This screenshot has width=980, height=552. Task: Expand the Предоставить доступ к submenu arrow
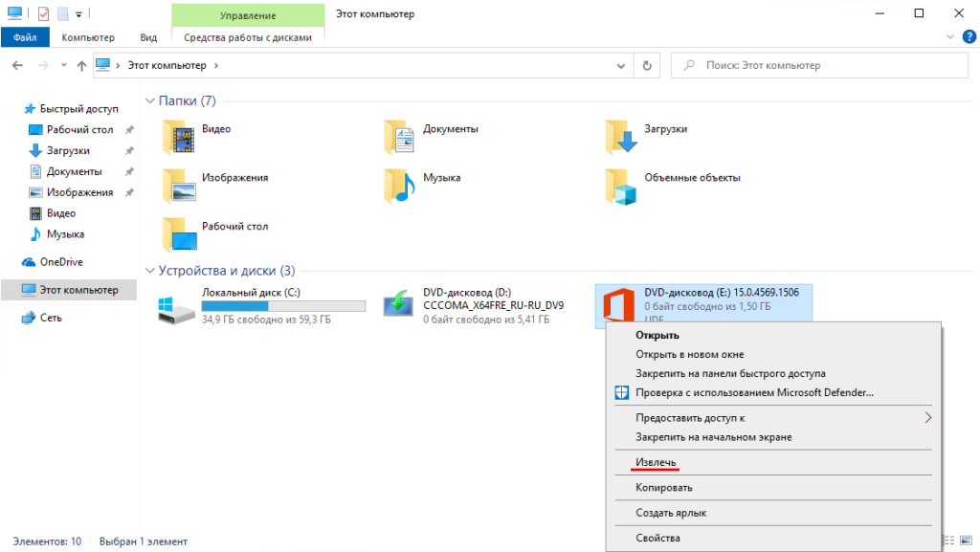tap(928, 418)
